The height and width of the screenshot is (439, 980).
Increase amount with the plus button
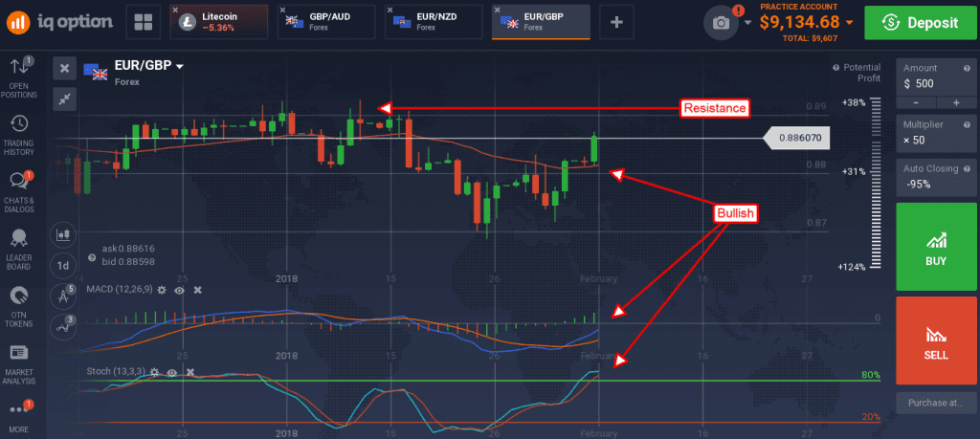955,102
